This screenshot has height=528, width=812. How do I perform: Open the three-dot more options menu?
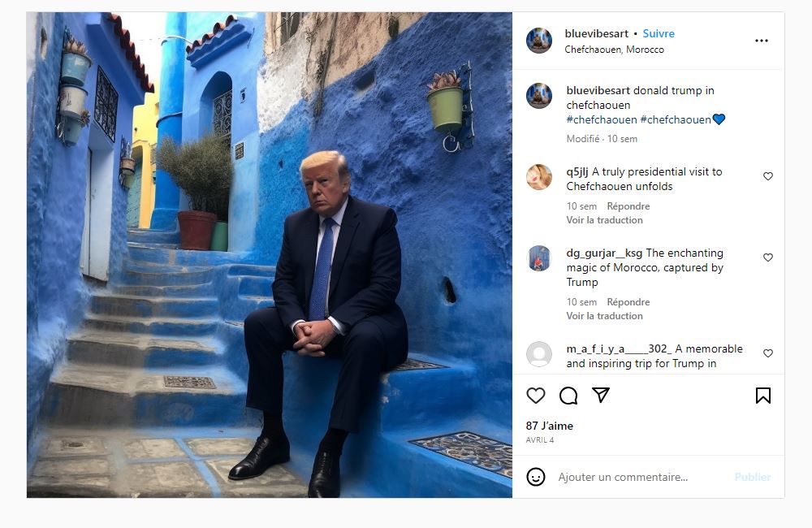[x=762, y=41]
